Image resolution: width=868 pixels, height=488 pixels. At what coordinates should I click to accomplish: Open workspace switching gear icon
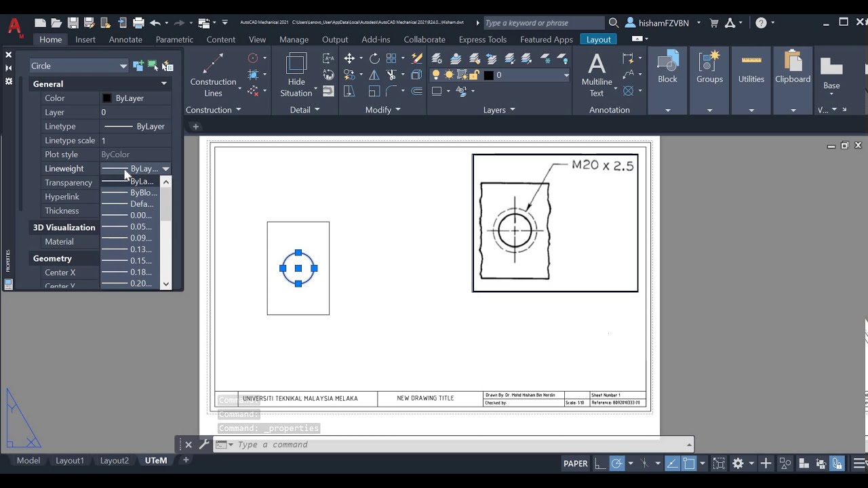[x=738, y=464]
